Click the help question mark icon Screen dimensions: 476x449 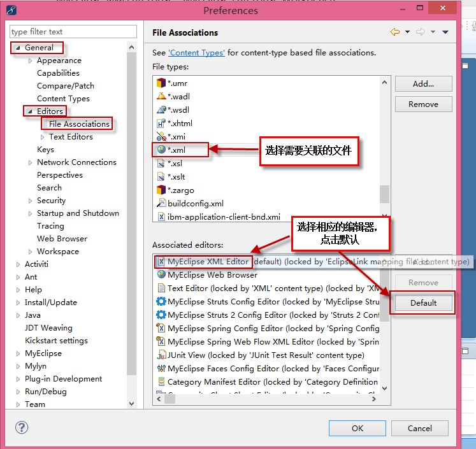(x=22, y=427)
